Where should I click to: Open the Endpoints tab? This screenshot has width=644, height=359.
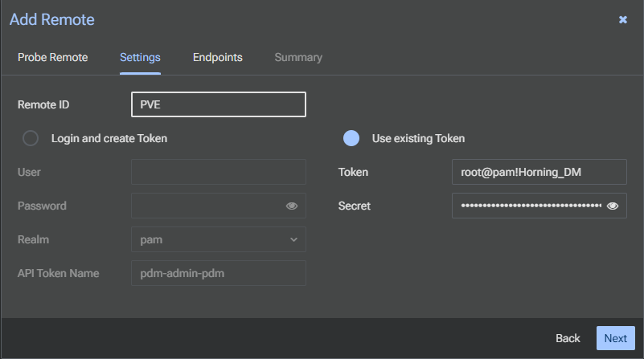218,58
